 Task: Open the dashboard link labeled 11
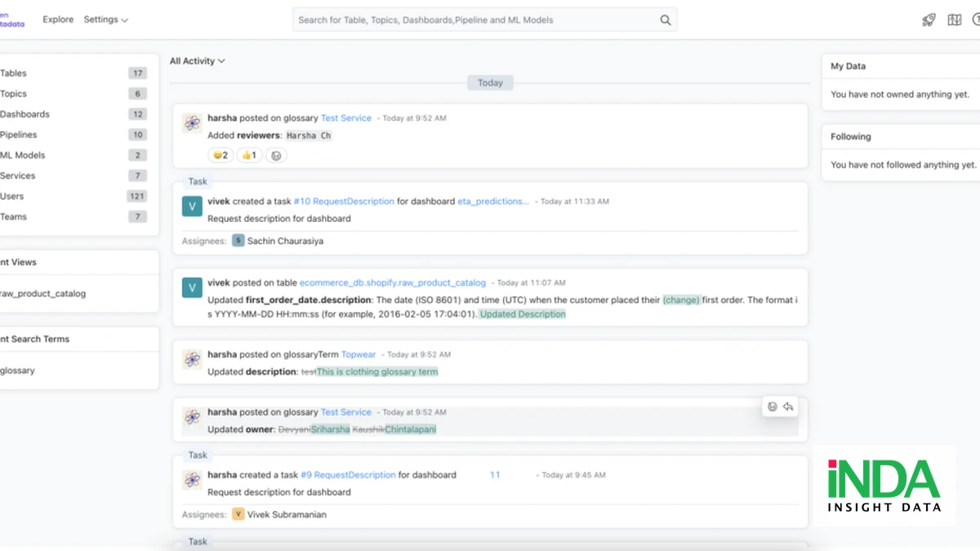(495, 474)
